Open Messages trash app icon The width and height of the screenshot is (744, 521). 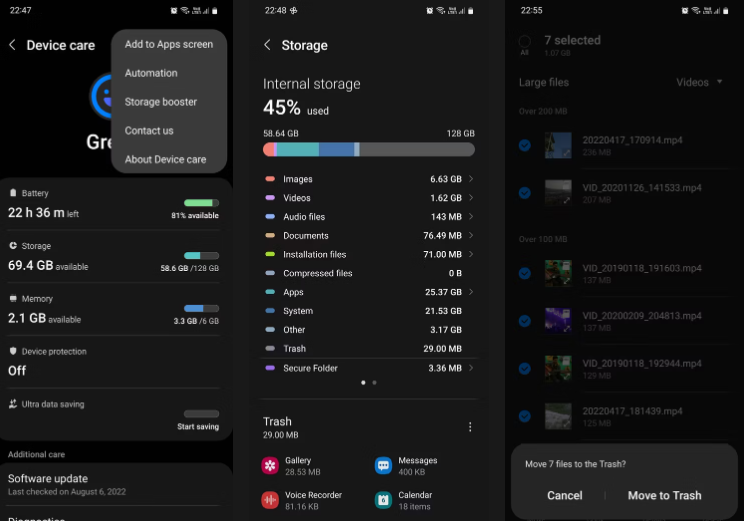[x=383, y=465]
